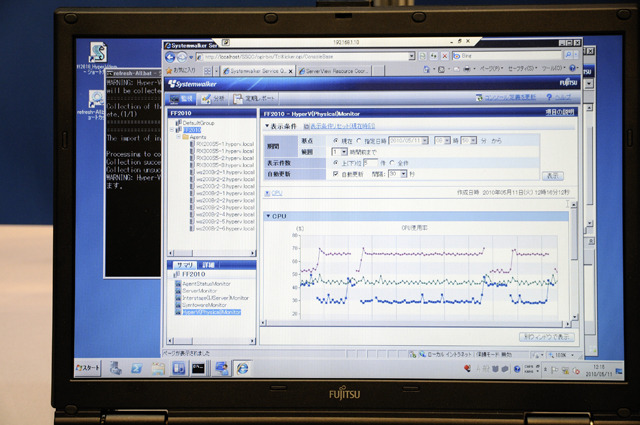Select ws2008r2-6.hyperv.local agent
This screenshot has width=640, height=425.
[x=225, y=229]
